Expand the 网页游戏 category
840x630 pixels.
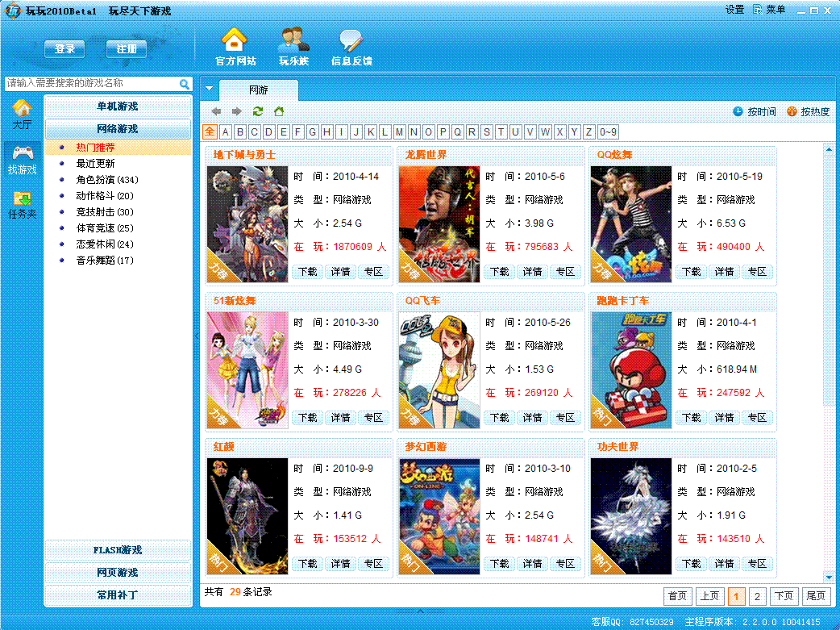coord(118,572)
